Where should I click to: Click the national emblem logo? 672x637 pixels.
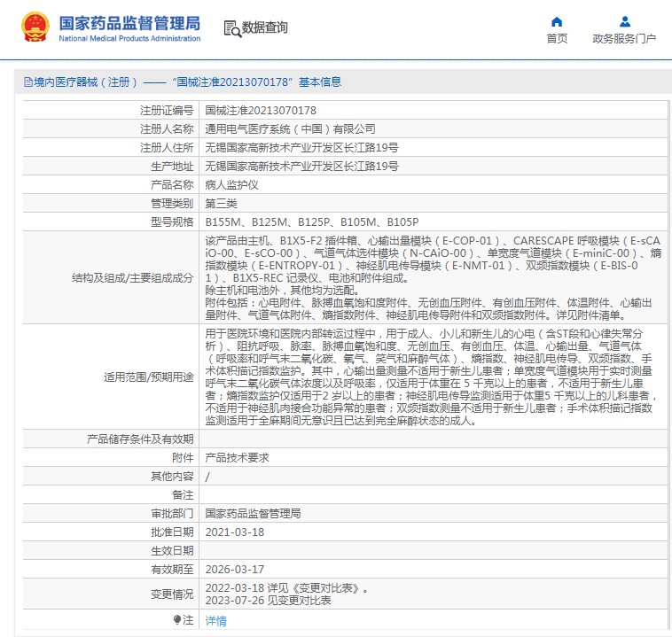coord(35,28)
